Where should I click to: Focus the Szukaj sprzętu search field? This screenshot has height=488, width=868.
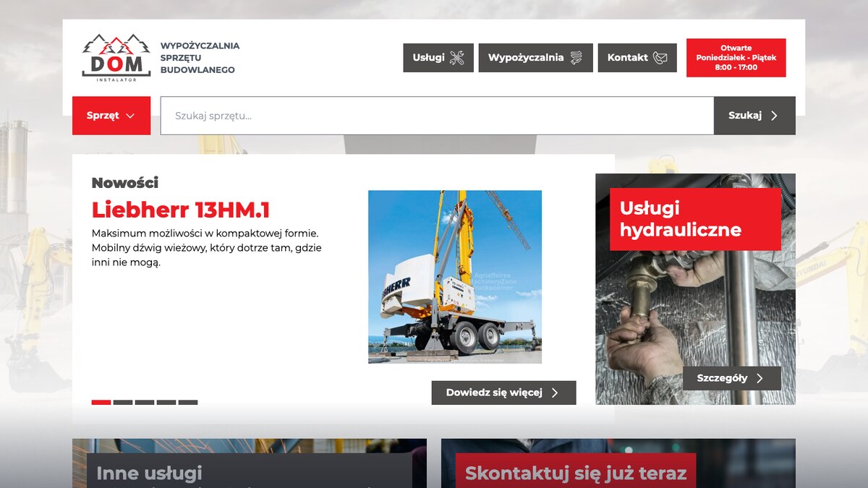click(x=437, y=116)
